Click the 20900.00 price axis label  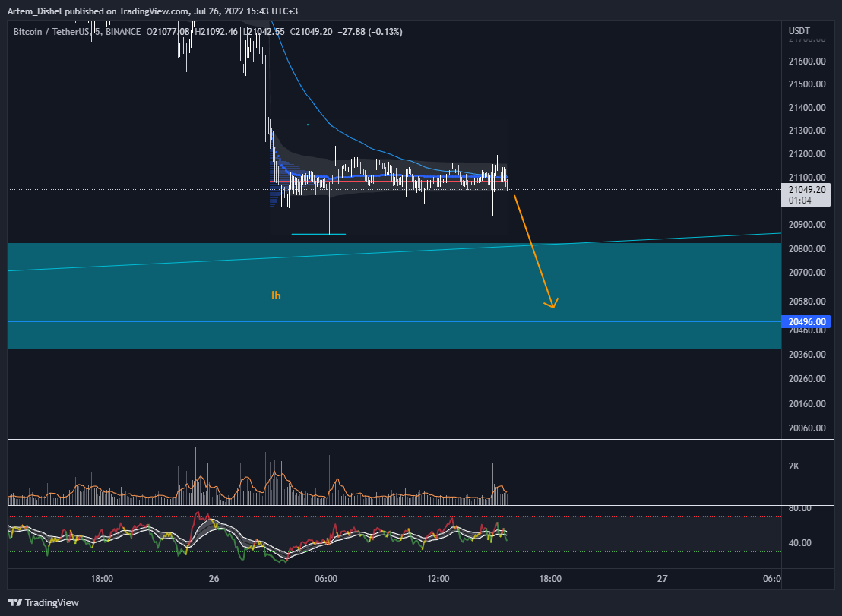coord(806,224)
